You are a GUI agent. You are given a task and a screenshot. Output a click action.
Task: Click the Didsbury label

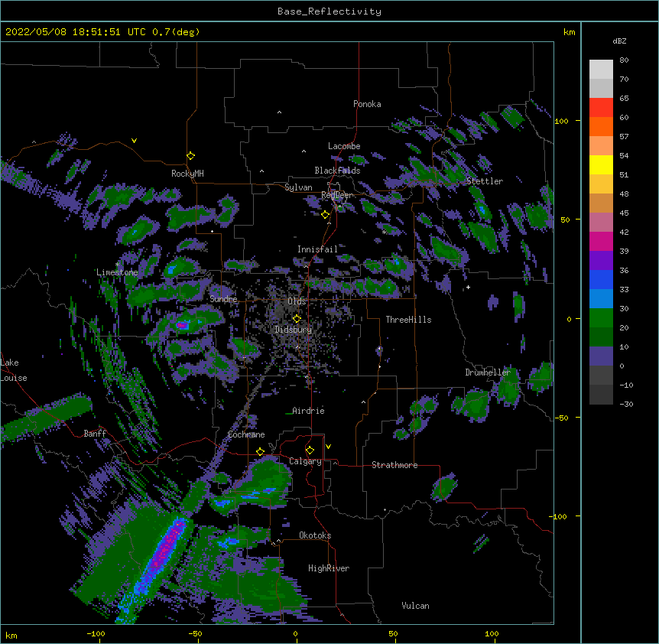294,330
